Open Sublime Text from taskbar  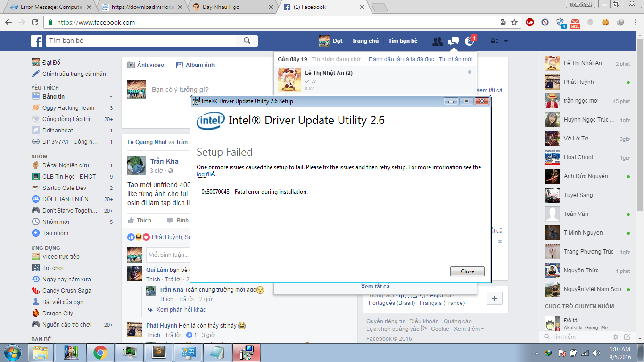point(159,353)
